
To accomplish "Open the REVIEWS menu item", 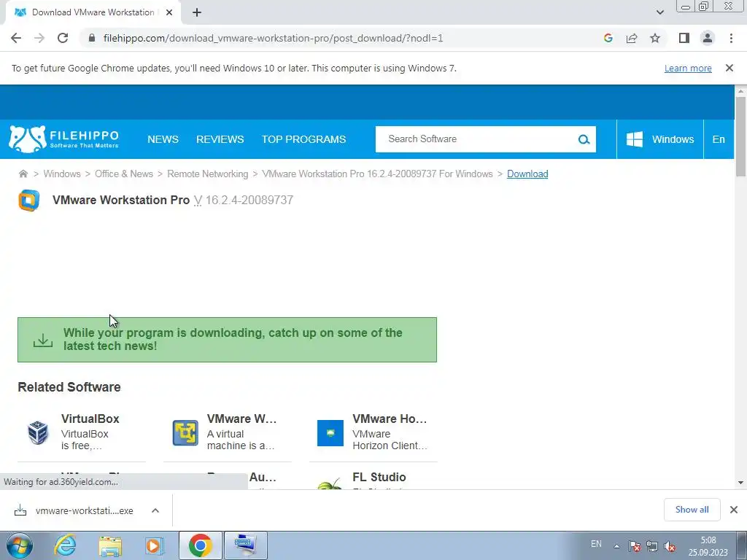I will tap(220, 139).
